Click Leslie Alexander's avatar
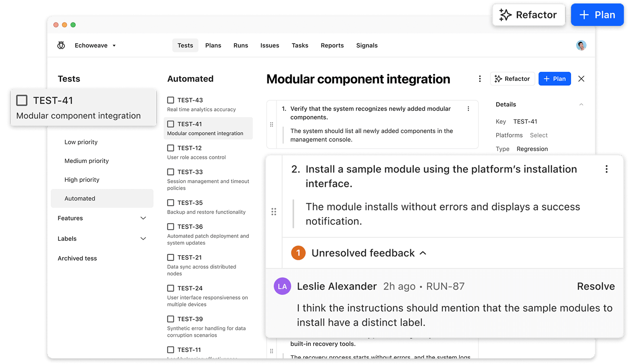This screenshot has width=629, height=364. tap(282, 286)
